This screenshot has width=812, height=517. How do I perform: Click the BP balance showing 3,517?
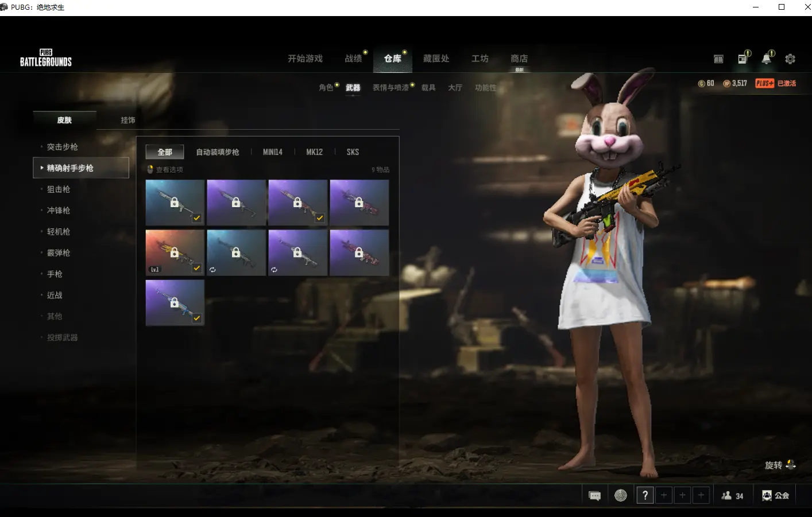pyautogui.click(x=735, y=83)
